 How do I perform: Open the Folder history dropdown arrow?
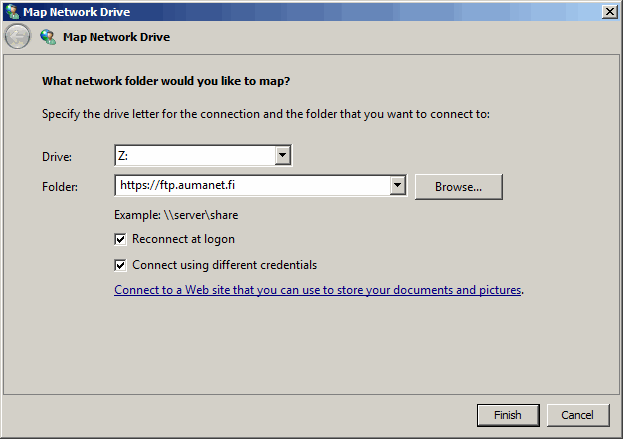click(398, 185)
